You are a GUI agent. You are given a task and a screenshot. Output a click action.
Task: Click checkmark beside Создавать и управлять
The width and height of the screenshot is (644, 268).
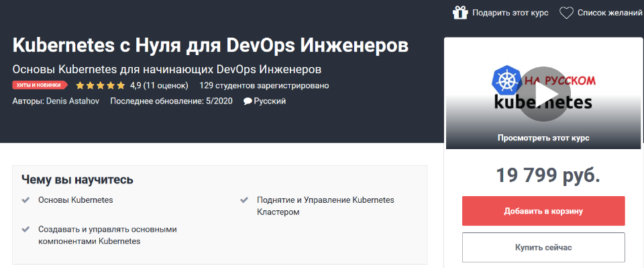pos(25,229)
